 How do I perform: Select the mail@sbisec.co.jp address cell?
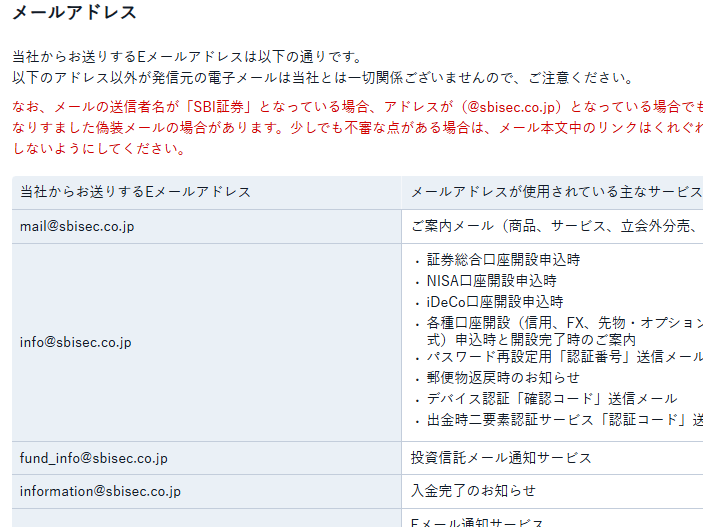click(77, 226)
